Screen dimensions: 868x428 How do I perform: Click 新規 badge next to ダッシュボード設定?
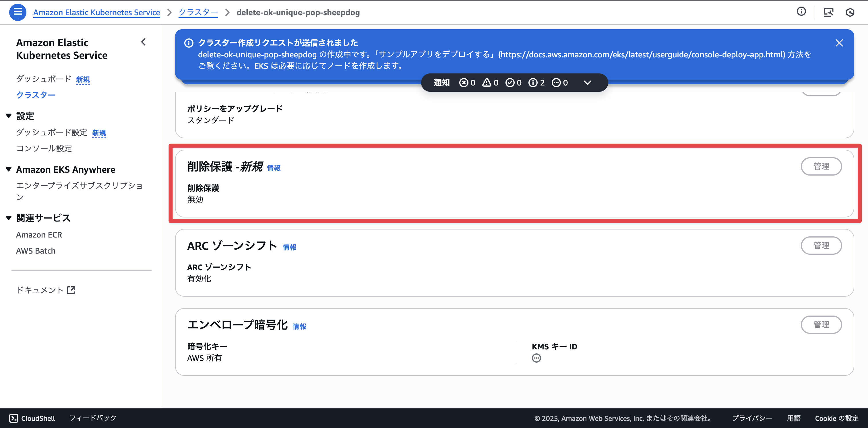(x=99, y=133)
